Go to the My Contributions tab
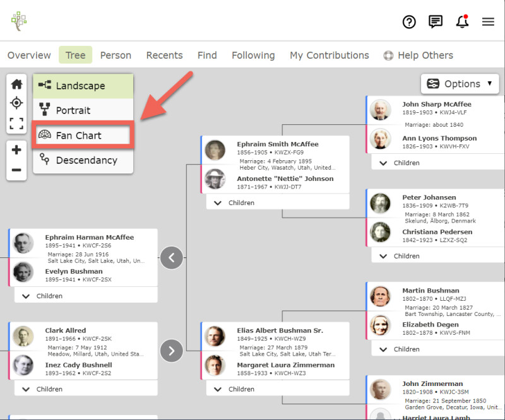This screenshot has height=420, width=505. point(329,55)
